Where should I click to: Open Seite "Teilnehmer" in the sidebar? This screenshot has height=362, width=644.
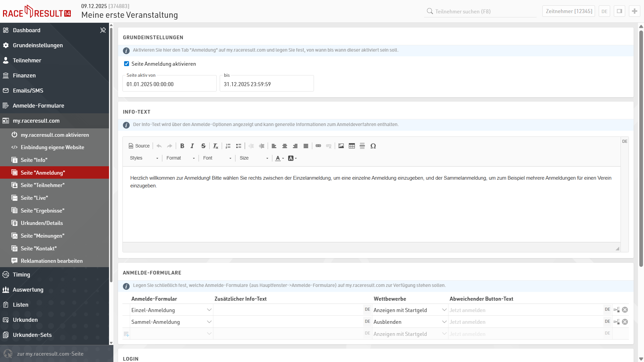click(x=42, y=185)
